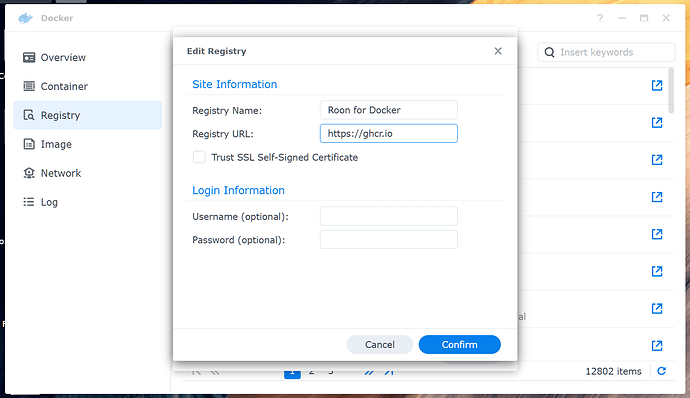The image size is (690, 398).
Task: Click the Docker whale icon in title bar
Action: click(x=26, y=18)
